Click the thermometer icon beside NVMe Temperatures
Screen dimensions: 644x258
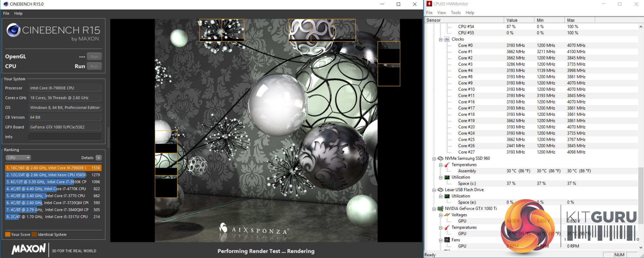pyautogui.click(x=447, y=165)
